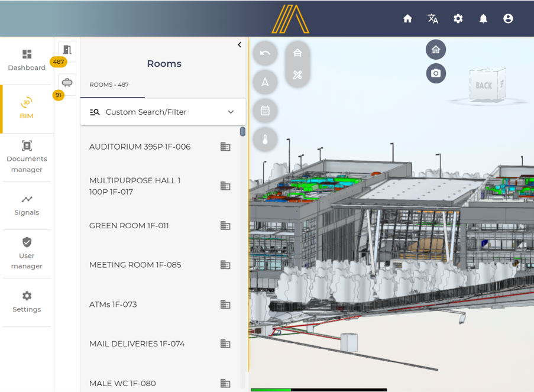Open the language translation icon in header
Image resolution: width=534 pixels, height=392 pixels.
point(433,19)
